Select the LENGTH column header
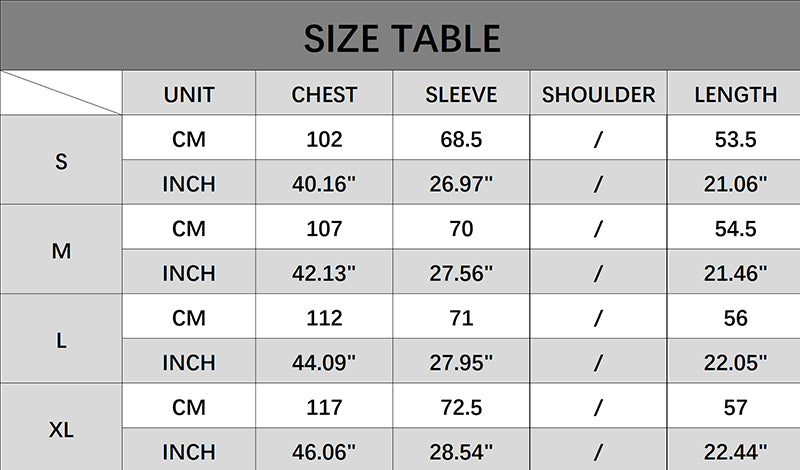Image resolution: width=800 pixels, height=470 pixels. click(735, 95)
